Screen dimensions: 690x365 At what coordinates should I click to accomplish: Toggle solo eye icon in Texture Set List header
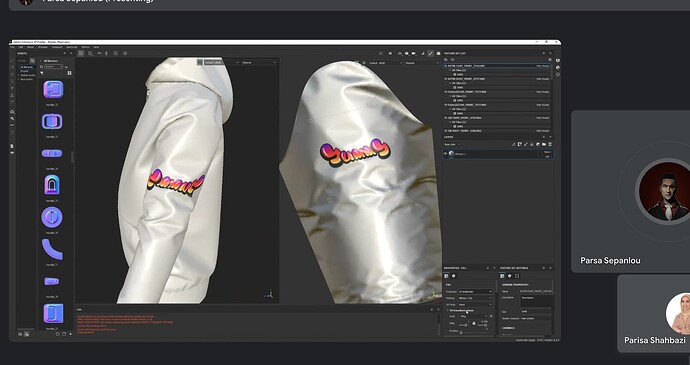coord(453,60)
